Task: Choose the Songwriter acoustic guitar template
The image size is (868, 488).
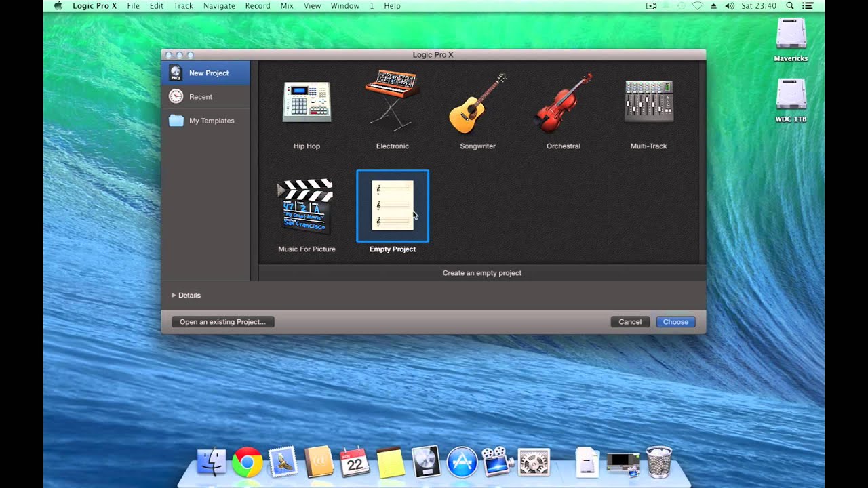Action: click(477, 102)
